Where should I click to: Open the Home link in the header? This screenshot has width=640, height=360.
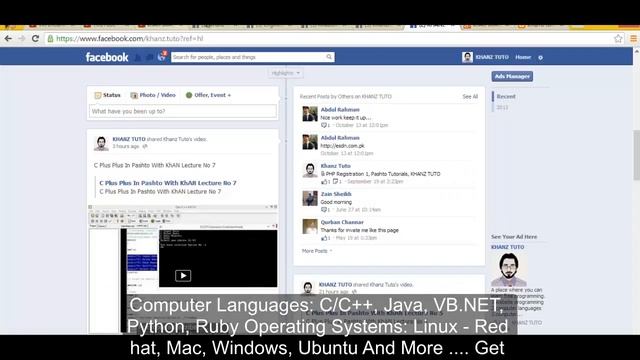[523, 57]
